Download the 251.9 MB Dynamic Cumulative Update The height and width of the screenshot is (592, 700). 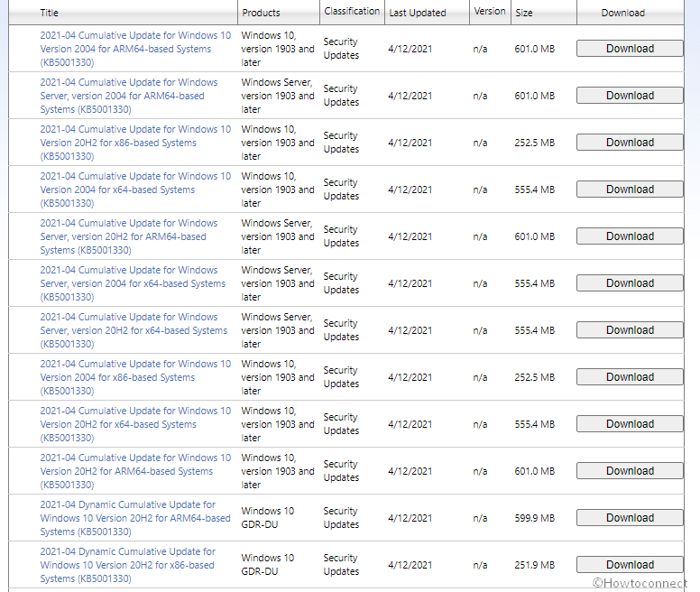pyautogui.click(x=630, y=565)
